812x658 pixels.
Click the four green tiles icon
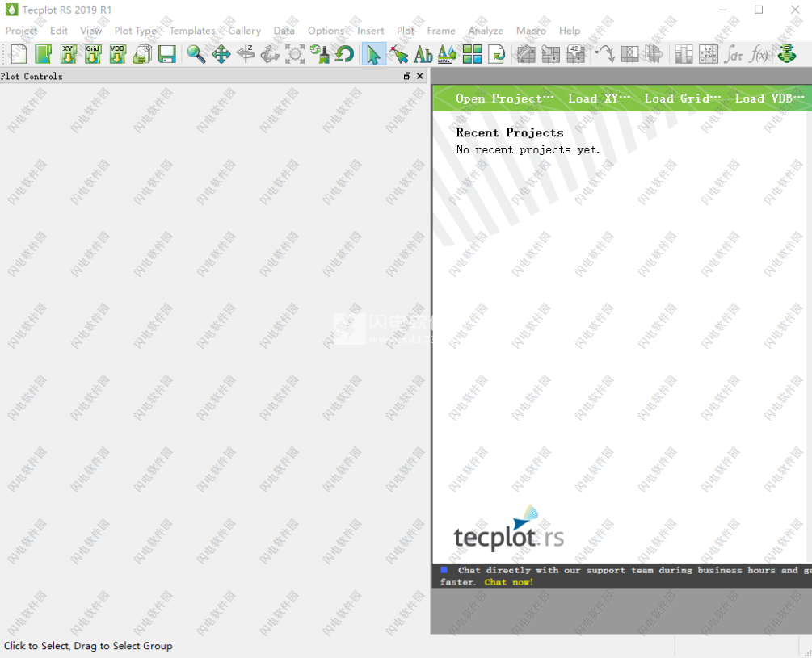click(473, 54)
